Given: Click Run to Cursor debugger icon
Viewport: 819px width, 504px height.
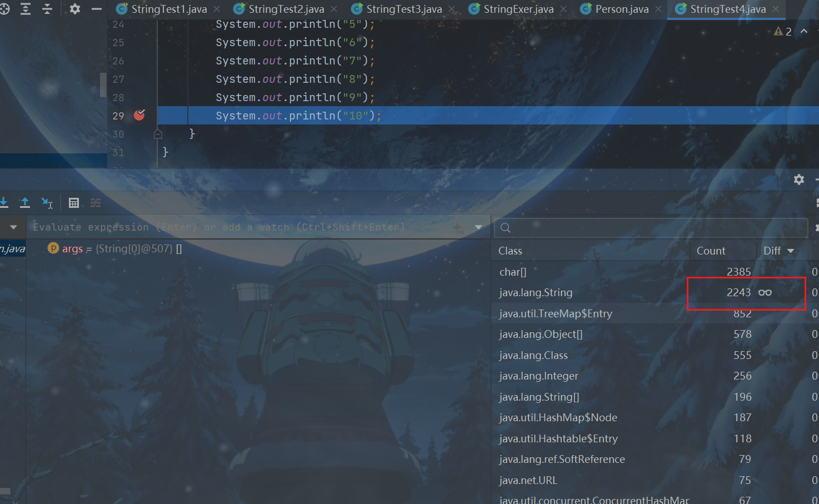Looking at the screenshot, I should (47, 203).
